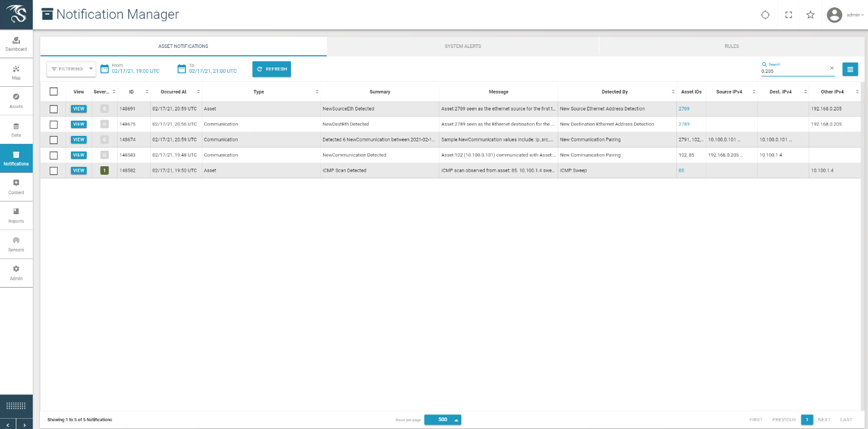Image resolution: width=868 pixels, height=429 pixels.
Task: Switch to the Asset Notifications tab
Action: coord(183,46)
